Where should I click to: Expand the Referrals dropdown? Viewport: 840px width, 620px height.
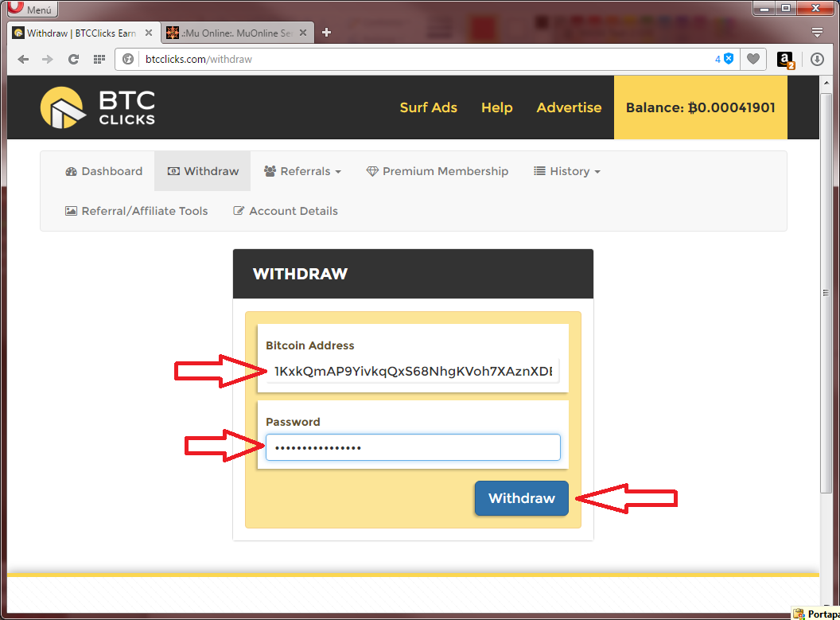302,171
